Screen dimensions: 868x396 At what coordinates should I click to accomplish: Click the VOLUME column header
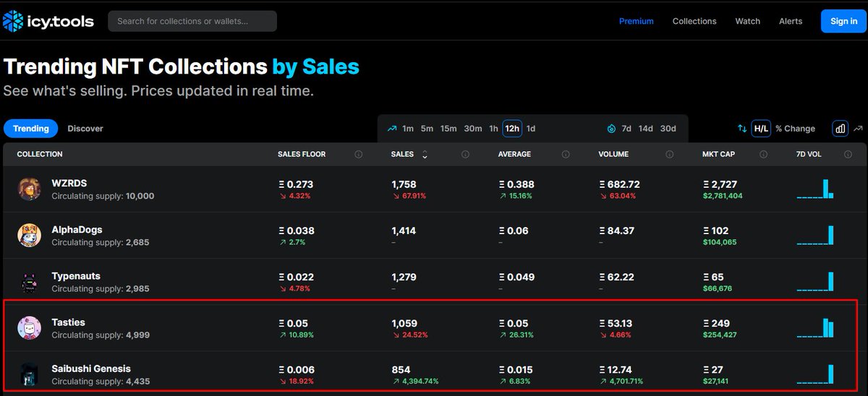coord(613,154)
